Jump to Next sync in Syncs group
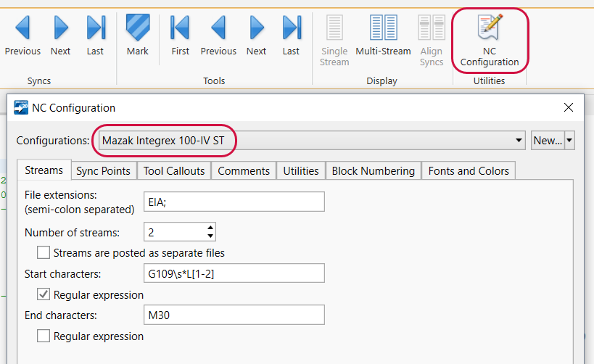This screenshot has width=594, height=364. (61, 36)
